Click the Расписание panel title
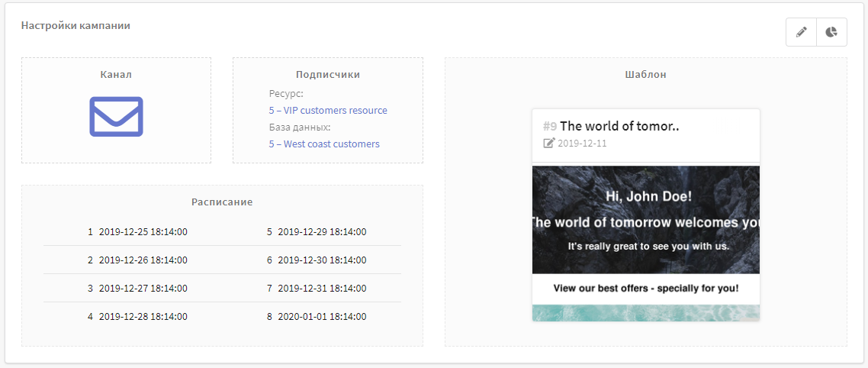The width and height of the screenshot is (868, 368). 222,202
